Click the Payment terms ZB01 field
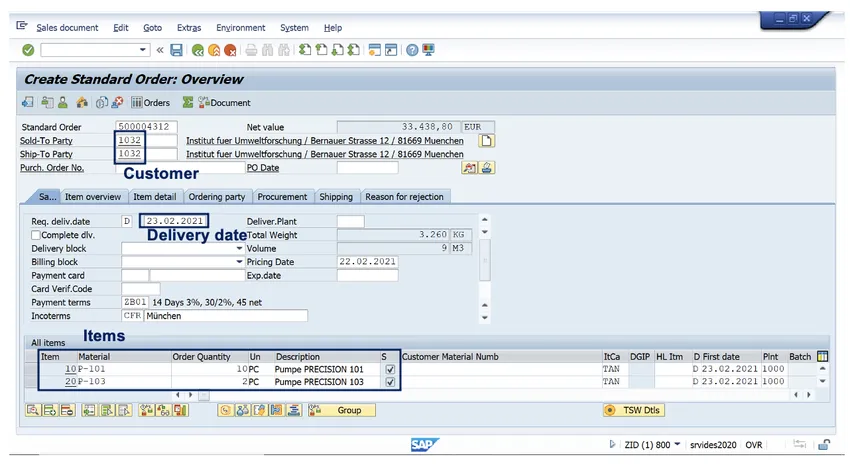This screenshot has height=465, width=850. [135, 302]
